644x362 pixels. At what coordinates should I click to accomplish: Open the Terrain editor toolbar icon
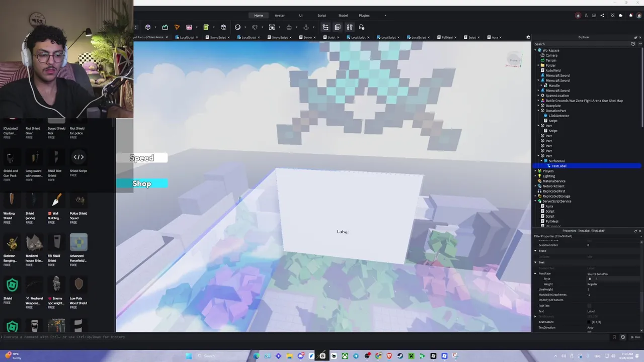[x=165, y=27]
